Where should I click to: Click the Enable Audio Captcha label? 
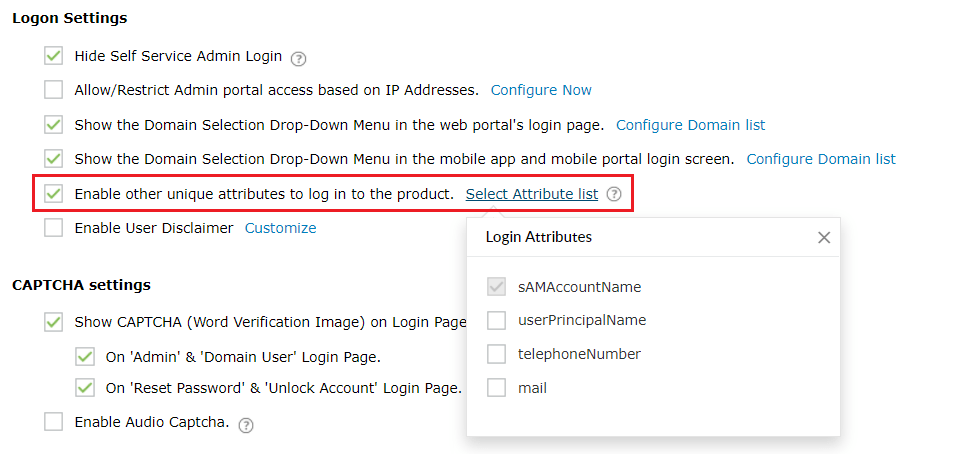tap(152, 422)
